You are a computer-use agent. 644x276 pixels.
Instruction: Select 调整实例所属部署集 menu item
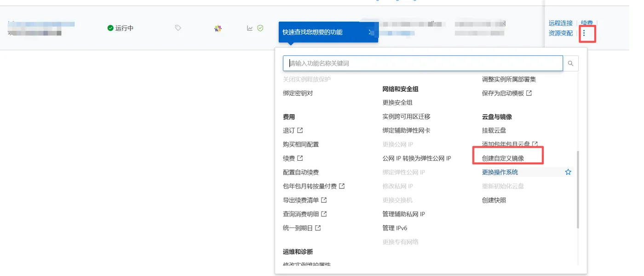click(x=509, y=79)
